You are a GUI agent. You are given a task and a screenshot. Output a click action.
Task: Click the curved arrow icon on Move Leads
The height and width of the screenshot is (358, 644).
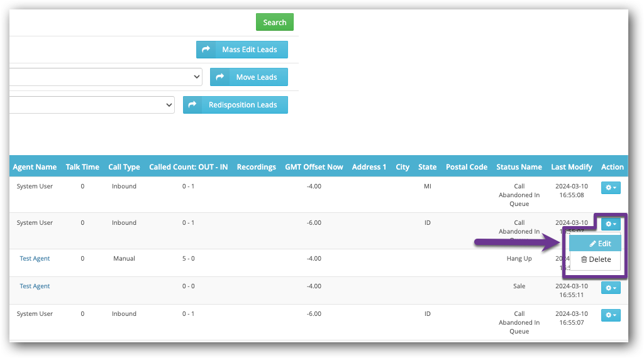tap(220, 77)
